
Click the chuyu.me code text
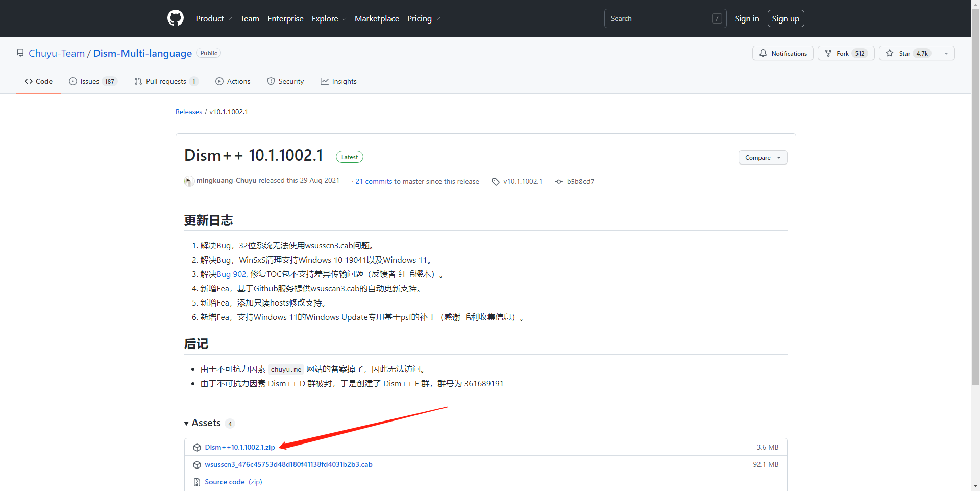click(286, 369)
